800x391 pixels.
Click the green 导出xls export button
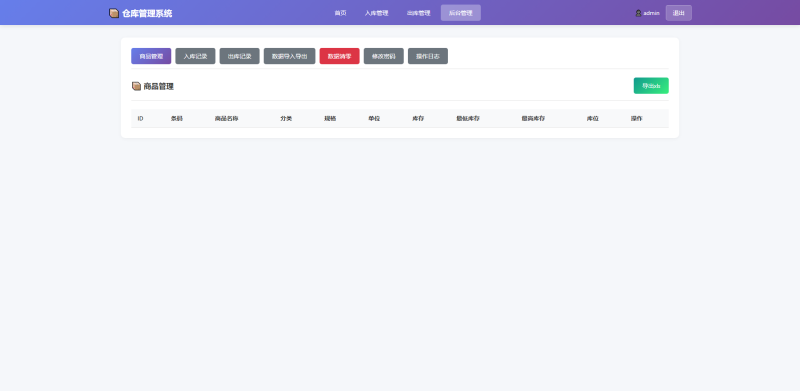point(651,86)
